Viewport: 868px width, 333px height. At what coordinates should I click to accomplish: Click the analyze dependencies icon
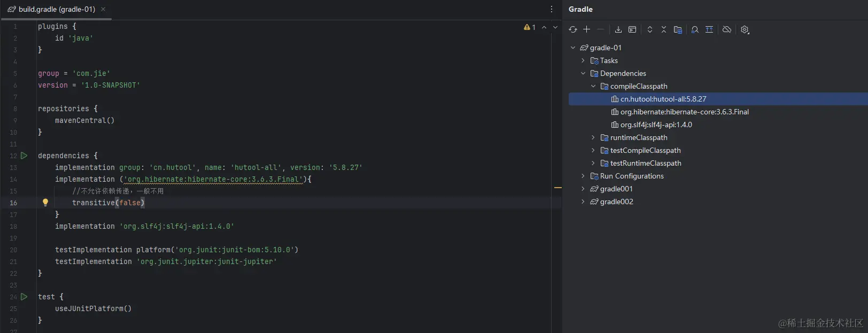tap(695, 29)
